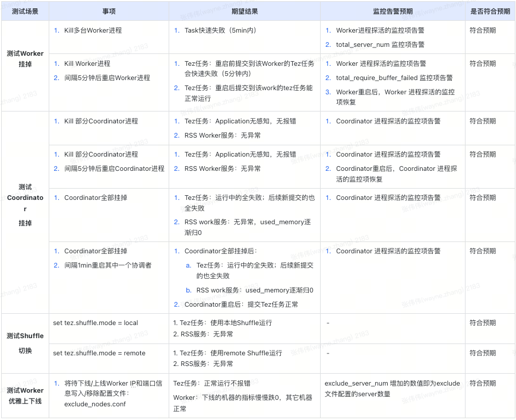Click "符合预期" in the Kill多台Worker进程 row

pyautogui.click(x=482, y=31)
